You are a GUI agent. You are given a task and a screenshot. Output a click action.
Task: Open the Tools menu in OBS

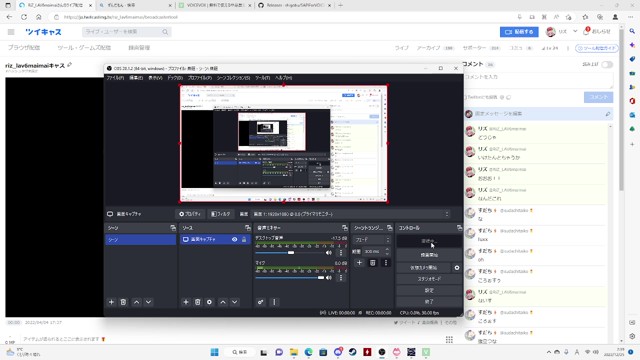tap(262, 78)
